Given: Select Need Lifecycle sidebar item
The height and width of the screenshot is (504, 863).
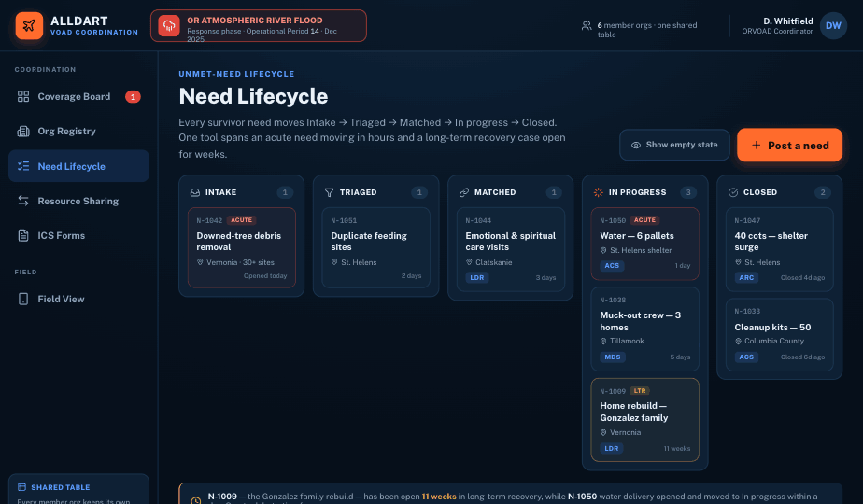Looking at the screenshot, I should (x=78, y=166).
